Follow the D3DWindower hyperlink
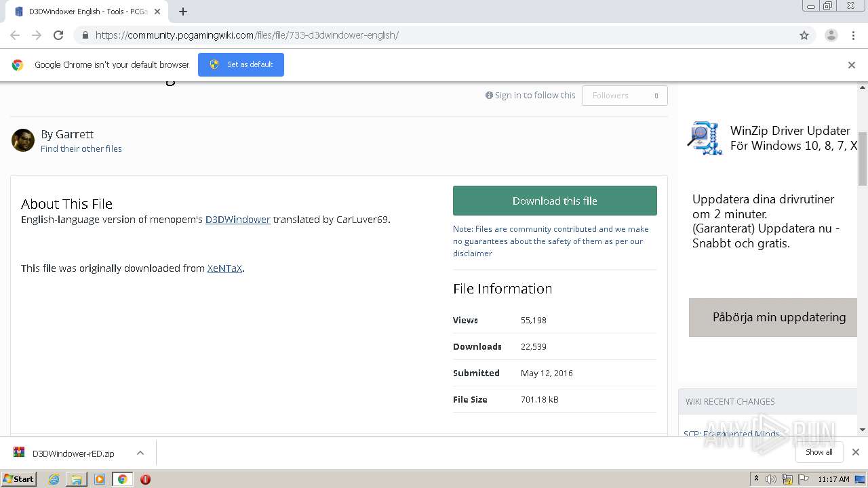This screenshot has width=868, height=488. [238, 220]
